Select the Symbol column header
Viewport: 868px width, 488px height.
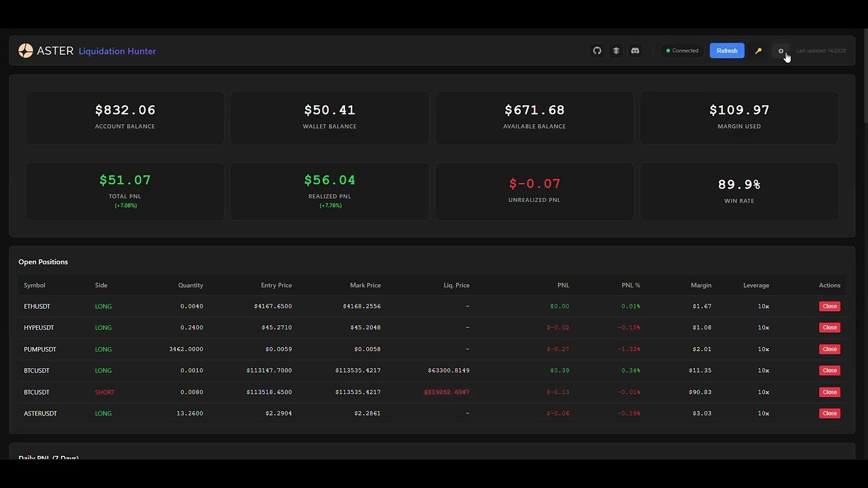click(35, 285)
